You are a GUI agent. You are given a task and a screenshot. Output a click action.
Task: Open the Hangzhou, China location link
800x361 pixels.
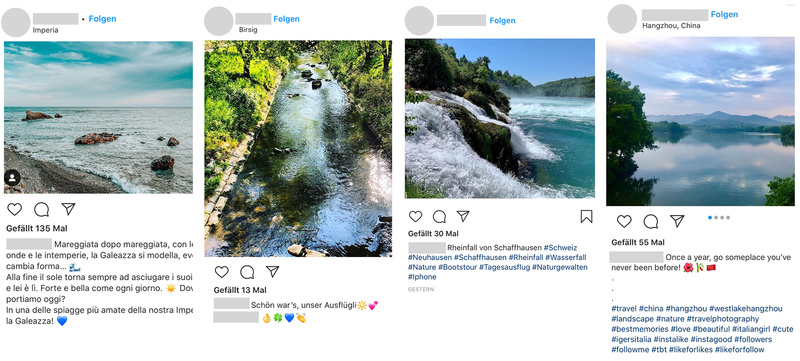(x=671, y=25)
